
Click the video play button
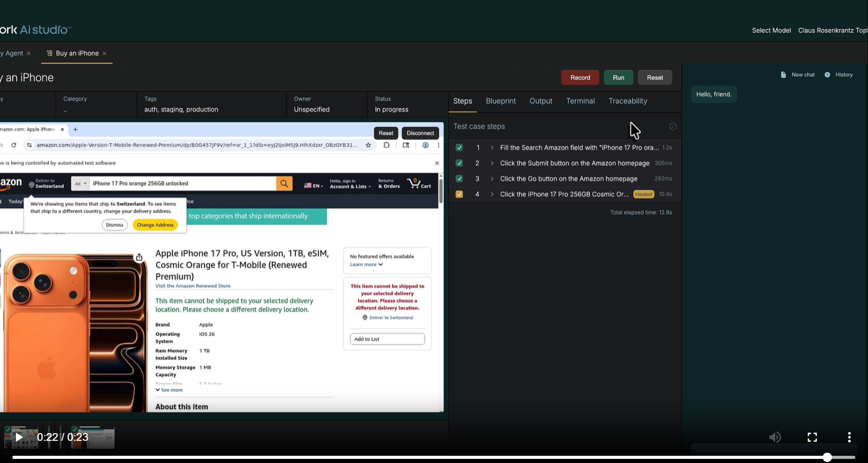pos(19,437)
